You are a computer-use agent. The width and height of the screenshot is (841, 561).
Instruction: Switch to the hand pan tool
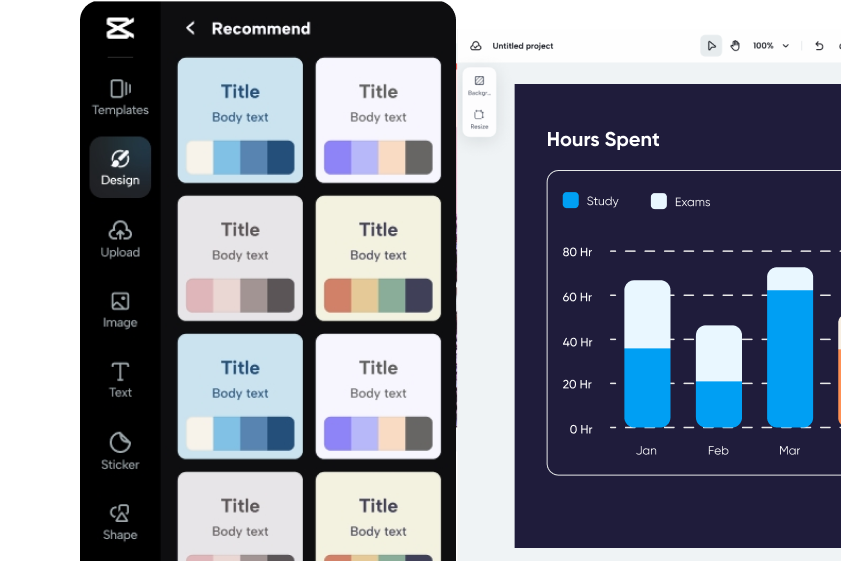tap(735, 46)
